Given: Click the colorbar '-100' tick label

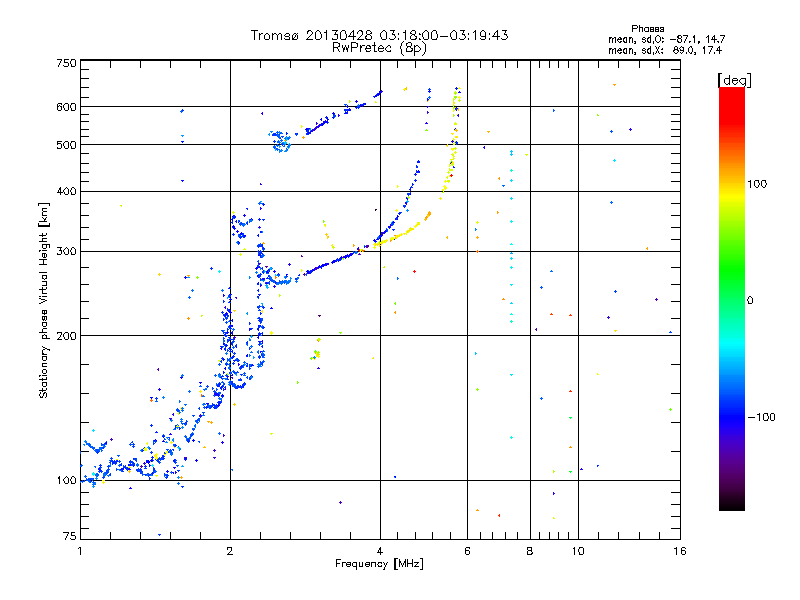Looking at the screenshot, I should [x=761, y=417].
